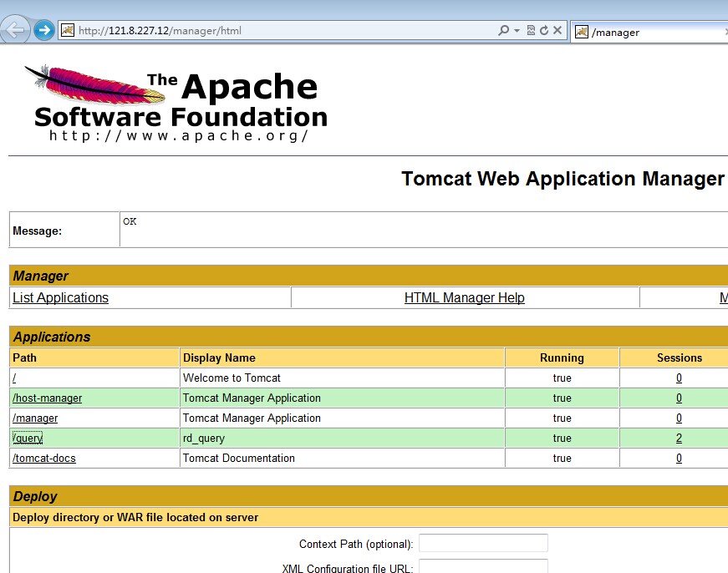Click the Running 'true' value for /query

562,438
